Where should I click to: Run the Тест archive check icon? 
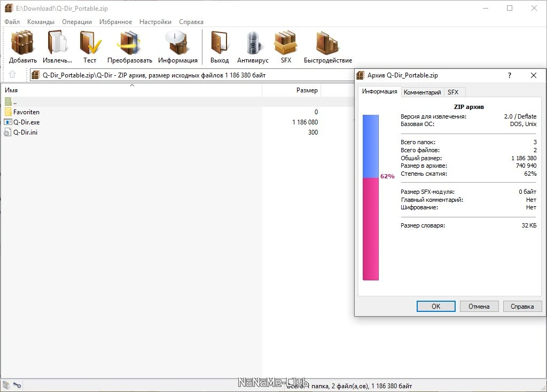pos(90,43)
